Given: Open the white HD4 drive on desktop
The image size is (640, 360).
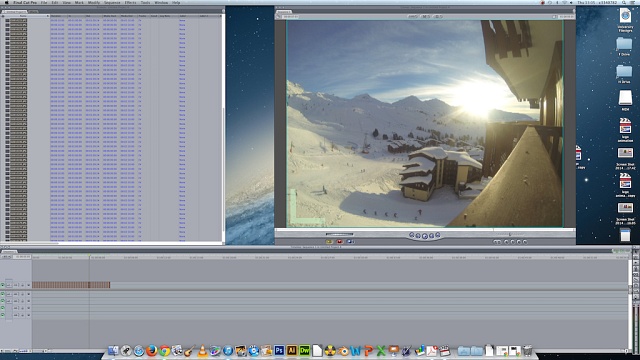Looking at the screenshot, I should (x=625, y=100).
